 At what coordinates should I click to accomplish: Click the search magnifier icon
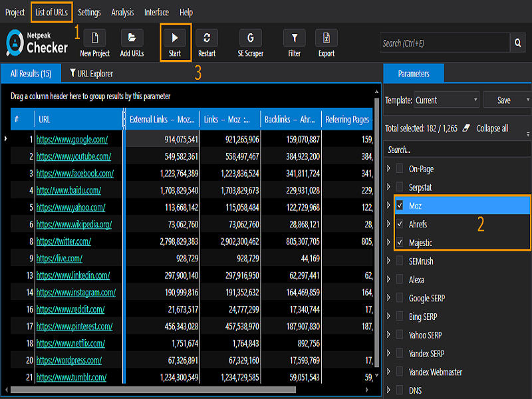coord(518,43)
